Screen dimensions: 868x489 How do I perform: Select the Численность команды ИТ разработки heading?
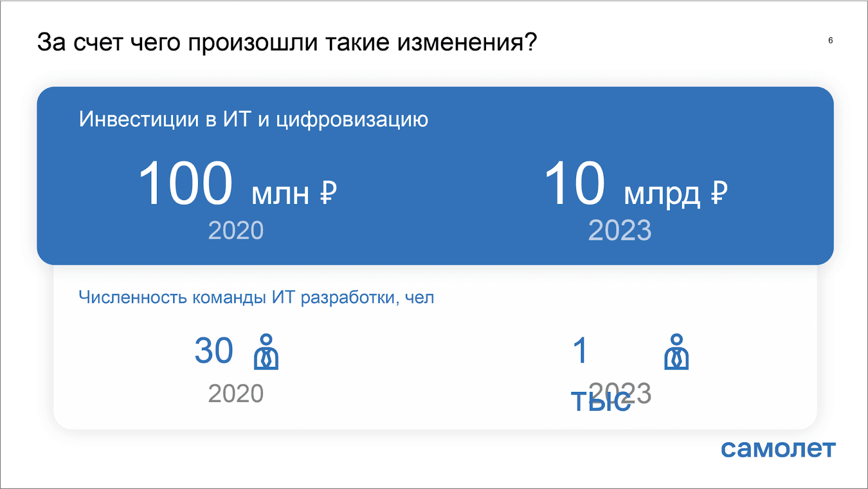point(256,297)
